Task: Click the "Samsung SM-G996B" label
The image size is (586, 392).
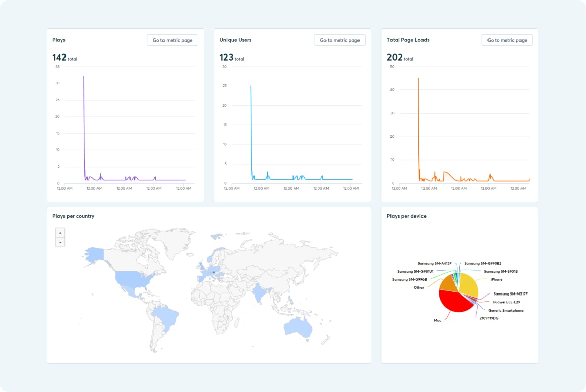Action: point(409,279)
